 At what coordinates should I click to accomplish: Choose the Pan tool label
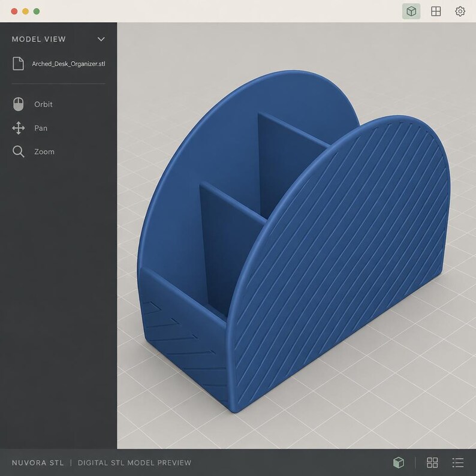tap(41, 128)
